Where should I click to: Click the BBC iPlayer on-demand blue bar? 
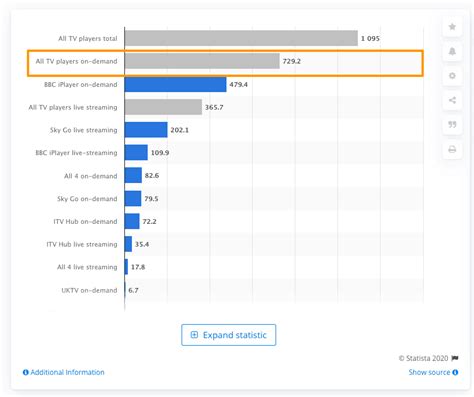(176, 84)
